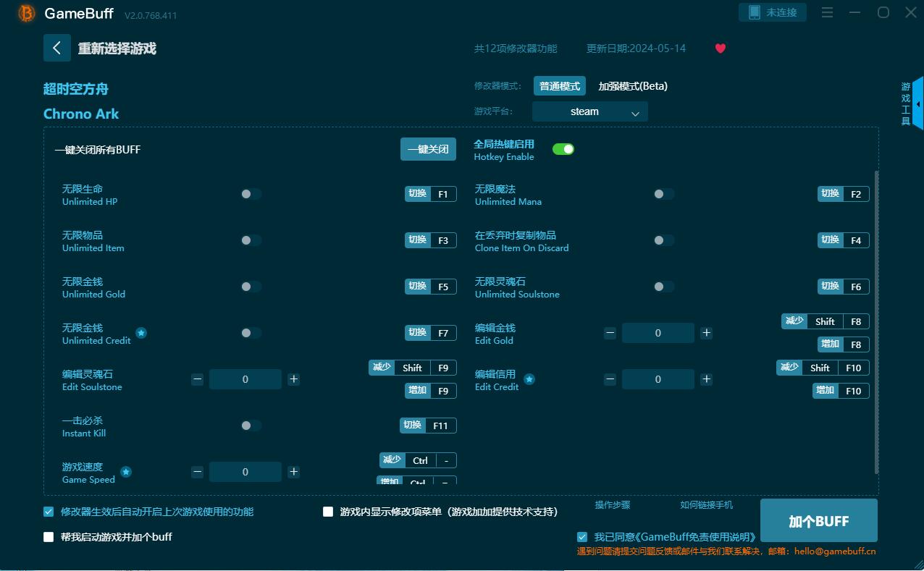924x571 pixels.
Task: Click F11 hotkey for Instant Kill
Action: click(x=428, y=426)
